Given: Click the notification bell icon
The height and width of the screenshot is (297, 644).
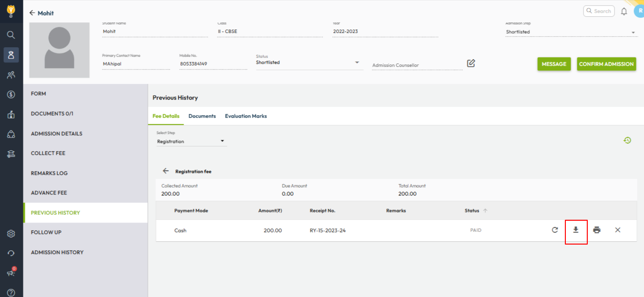Looking at the screenshot, I should pyautogui.click(x=624, y=11).
